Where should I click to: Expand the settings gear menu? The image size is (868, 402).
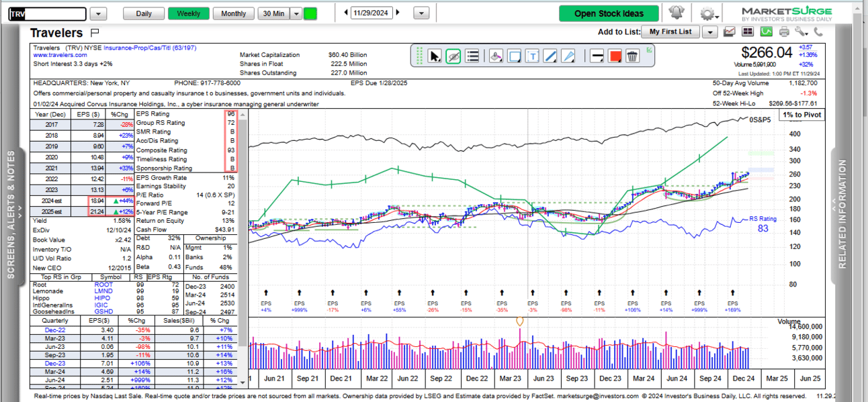(709, 14)
